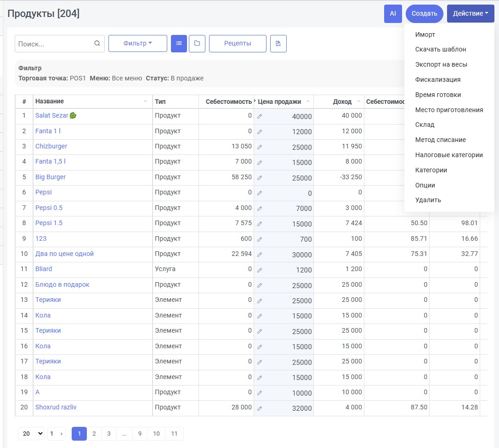Edit price pencil for Big Burger
This screenshot has width=499, height=448.
pyautogui.click(x=260, y=178)
